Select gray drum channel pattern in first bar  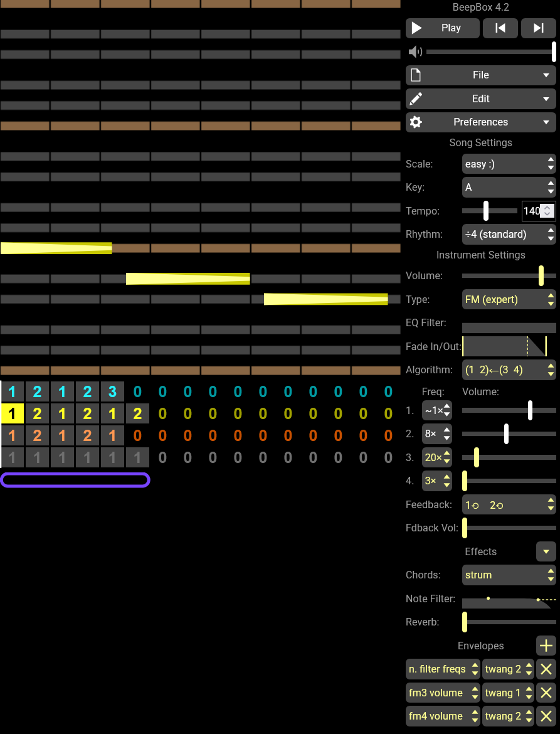point(12,458)
